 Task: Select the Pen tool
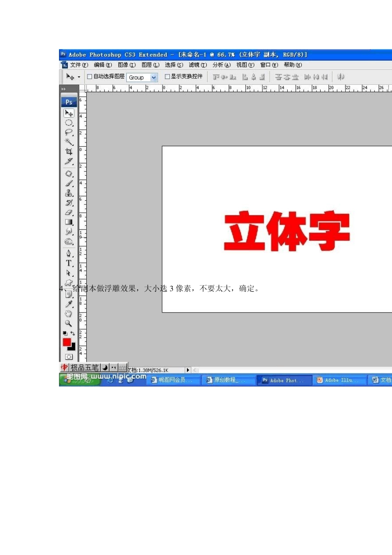coord(68,254)
